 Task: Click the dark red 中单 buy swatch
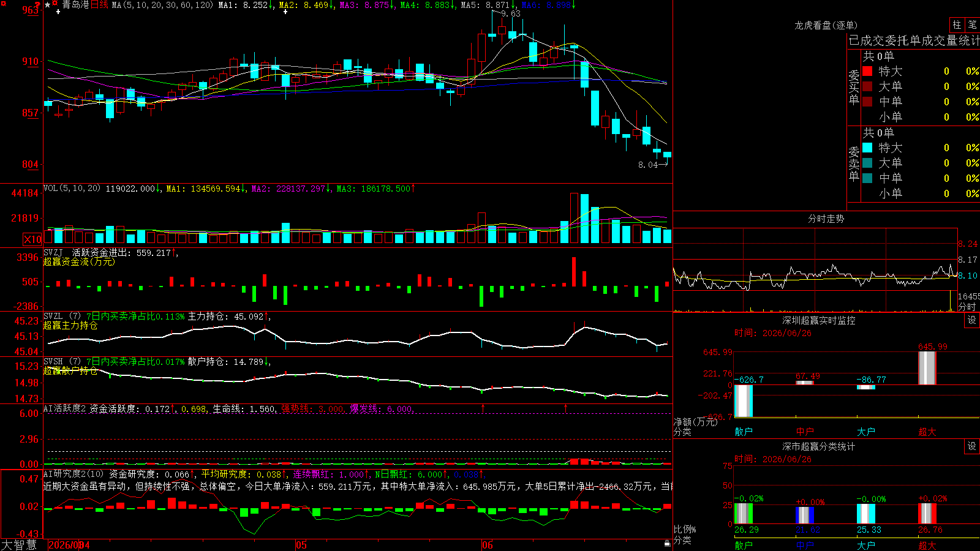(x=867, y=102)
